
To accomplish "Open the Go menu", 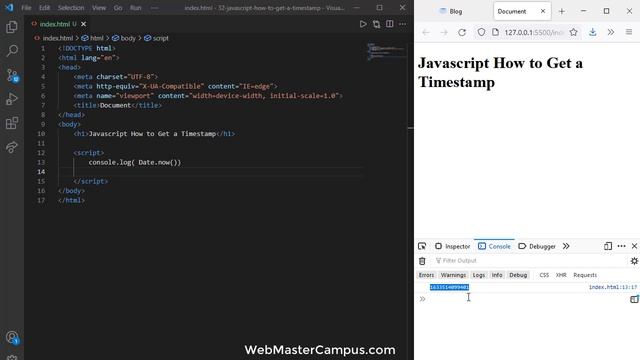I will click(118, 8).
